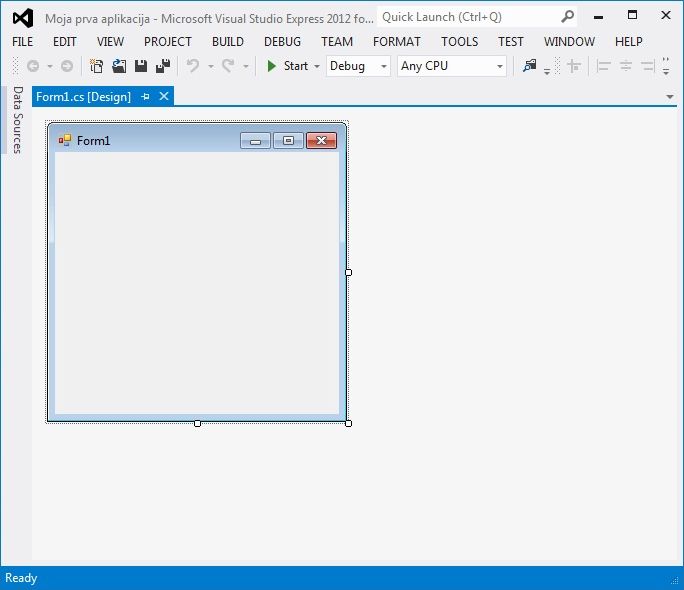Expand the dropdown arrow beside Start
The image size is (684, 590).
click(317, 66)
